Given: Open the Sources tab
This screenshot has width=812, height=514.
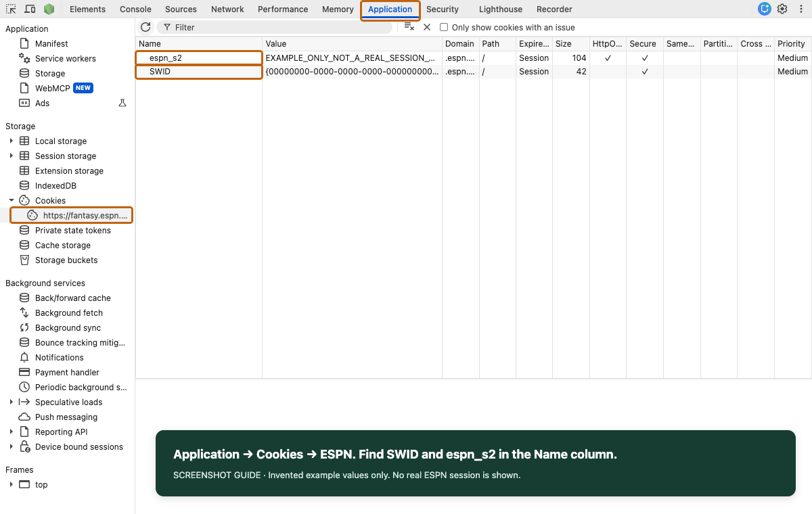Looking at the screenshot, I should pyautogui.click(x=181, y=9).
